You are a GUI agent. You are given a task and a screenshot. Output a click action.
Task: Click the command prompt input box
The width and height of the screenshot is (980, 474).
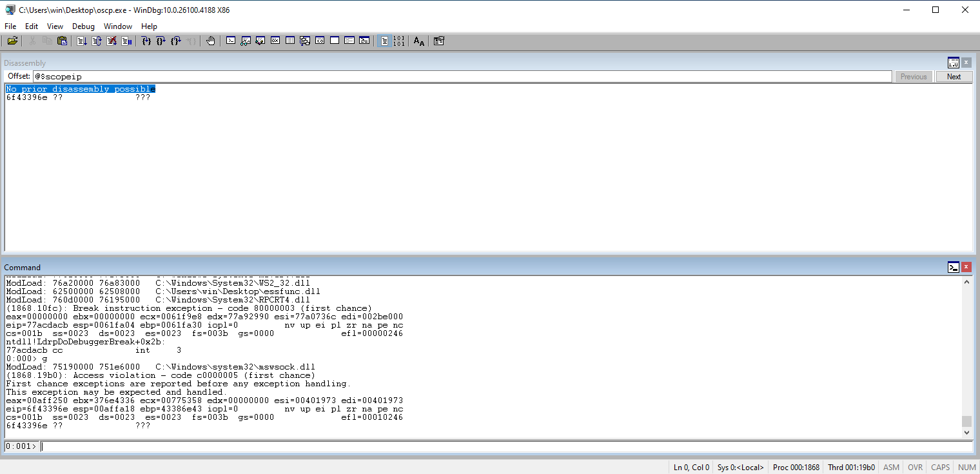506,447
